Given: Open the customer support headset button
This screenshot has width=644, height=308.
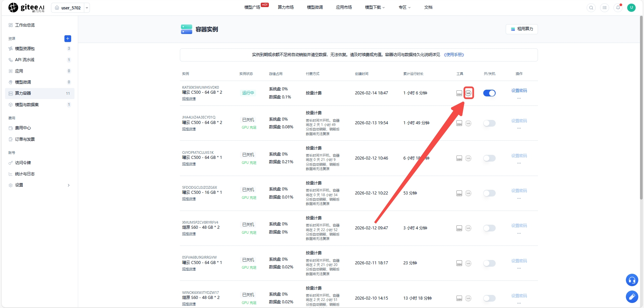Looking at the screenshot, I should click(632, 280).
